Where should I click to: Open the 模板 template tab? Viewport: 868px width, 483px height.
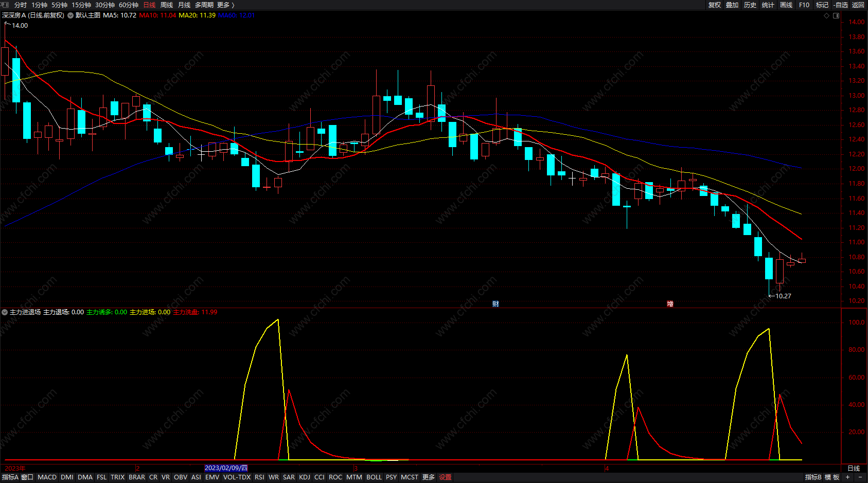832,477
